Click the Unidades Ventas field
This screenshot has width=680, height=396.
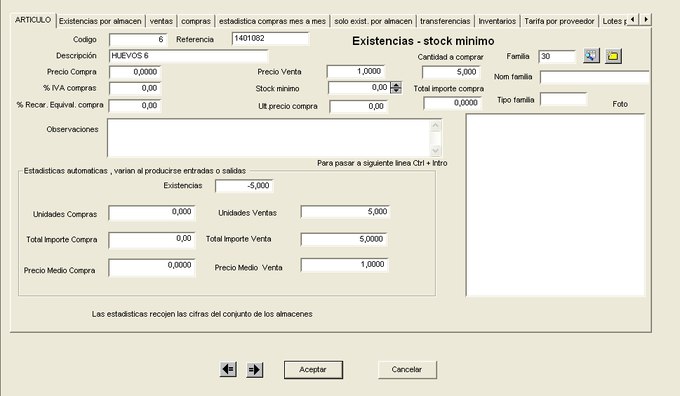pyautogui.click(x=345, y=212)
